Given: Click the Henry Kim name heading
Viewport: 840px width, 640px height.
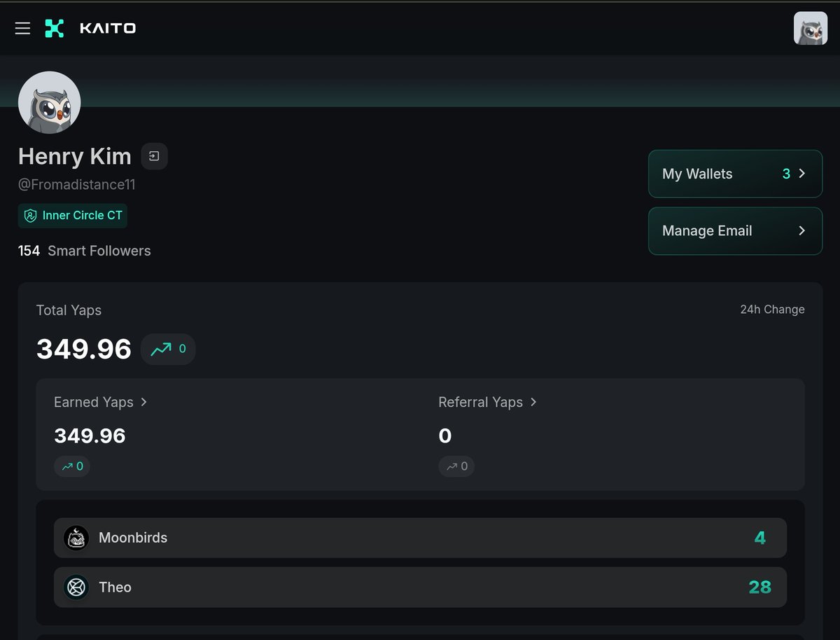Looking at the screenshot, I should pos(75,156).
